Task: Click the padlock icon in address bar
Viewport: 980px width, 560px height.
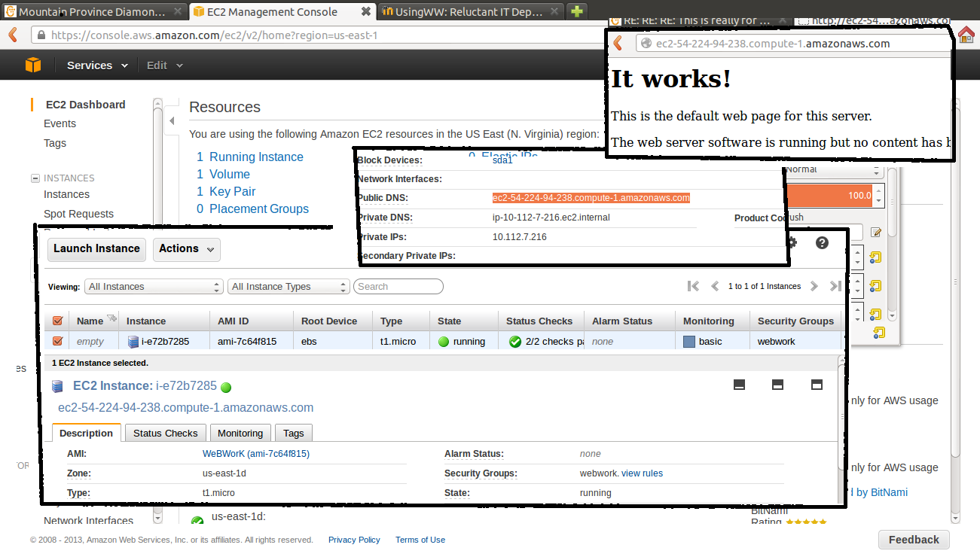Action: click(42, 35)
